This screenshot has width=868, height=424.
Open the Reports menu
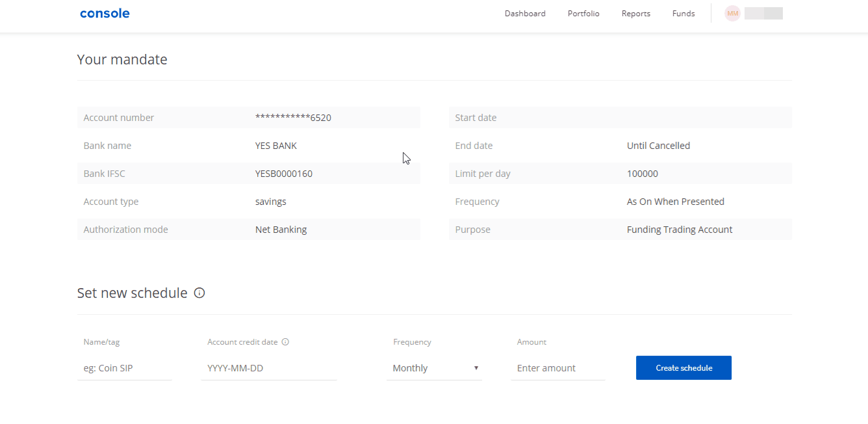636,13
